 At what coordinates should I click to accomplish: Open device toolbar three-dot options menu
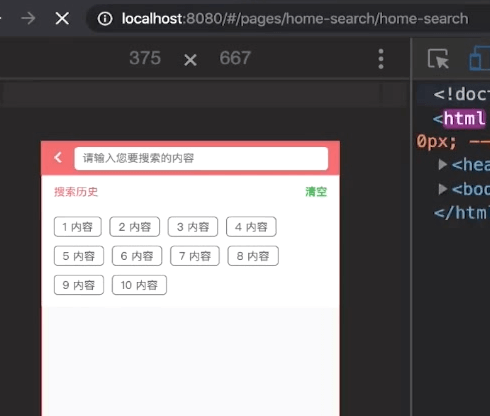[381, 59]
